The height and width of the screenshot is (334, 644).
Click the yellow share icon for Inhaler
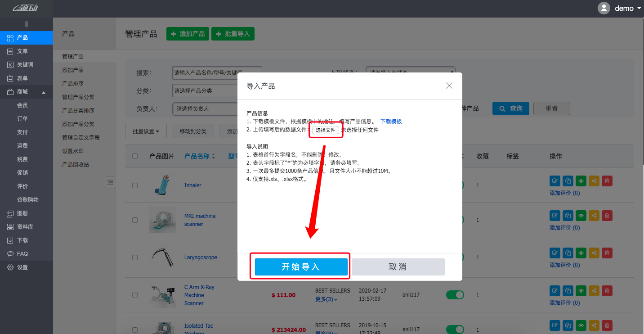click(594, 181)
